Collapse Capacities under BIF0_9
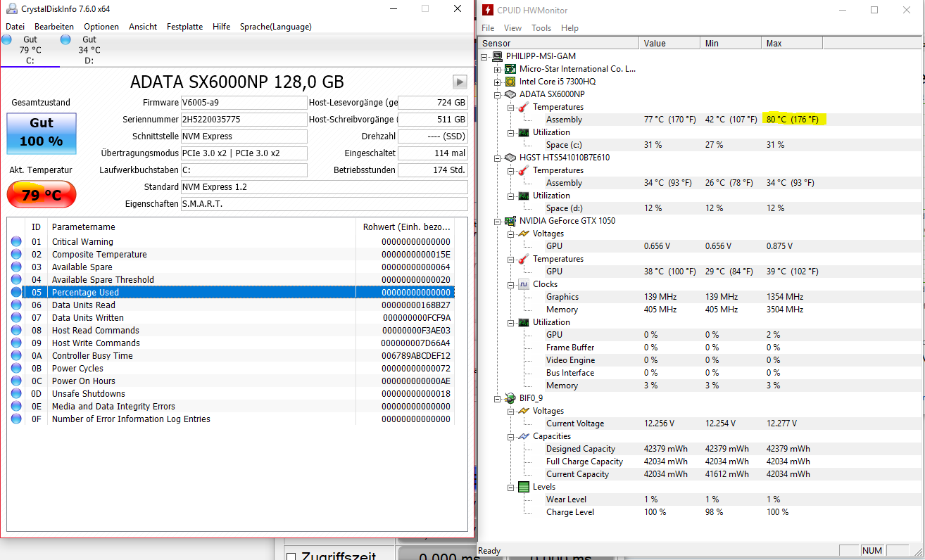This screenshot has height=560, width=925. pos(511,436)
